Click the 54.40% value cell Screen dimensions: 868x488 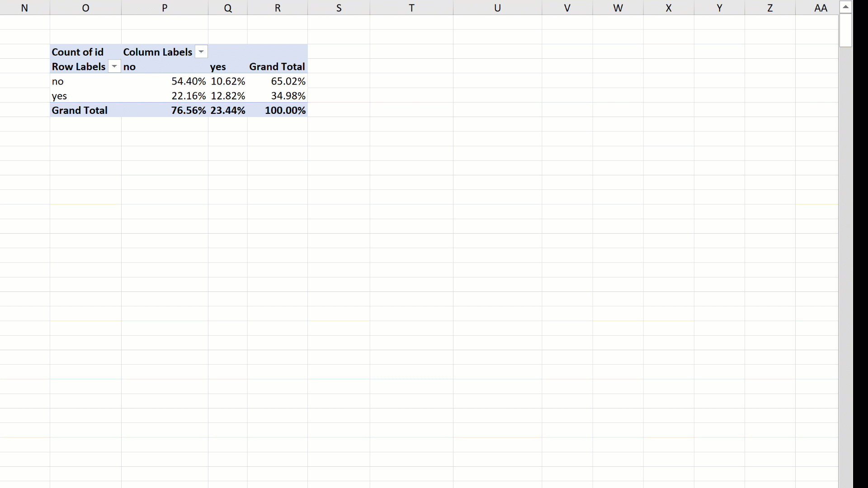point(188,81)
